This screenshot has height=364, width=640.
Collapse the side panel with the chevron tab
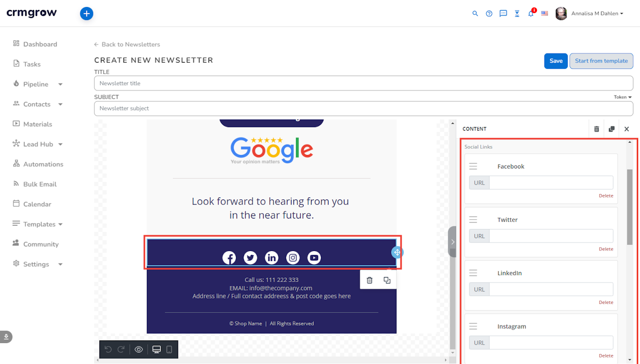(452, 242)
